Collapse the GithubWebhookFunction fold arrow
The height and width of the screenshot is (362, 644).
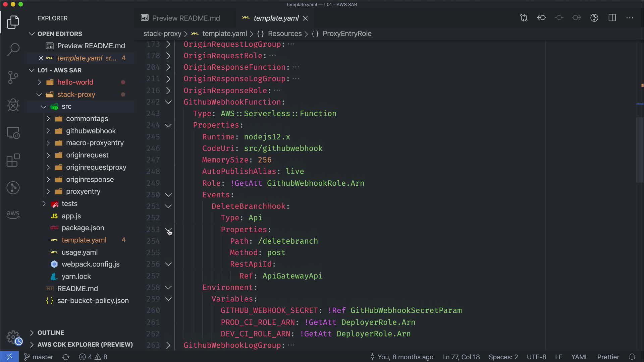point(168,102)
